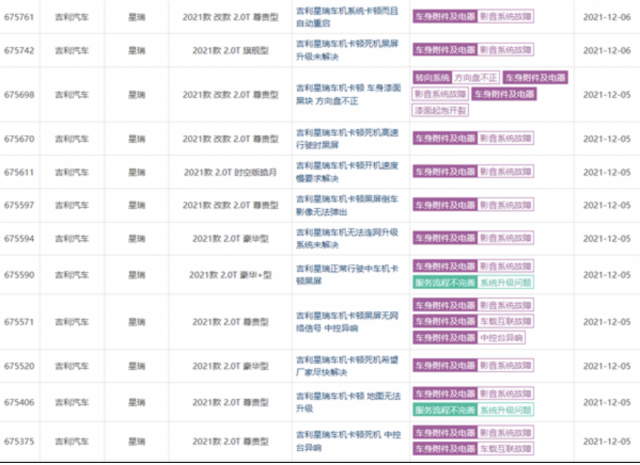The image size is (640, 465).
Task: Select complaint ID 675670
Action: (x=19, y=139)
